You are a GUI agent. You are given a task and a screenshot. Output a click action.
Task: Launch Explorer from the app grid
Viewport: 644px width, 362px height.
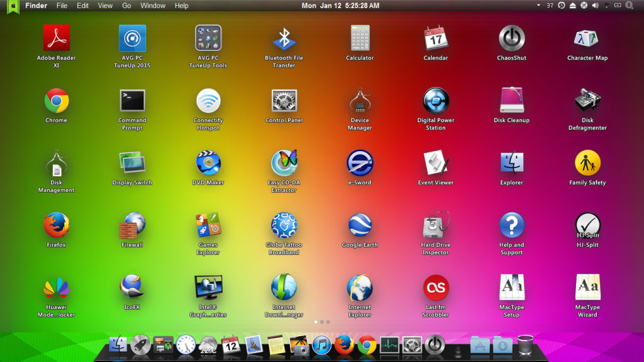click(x=512, y=163)
